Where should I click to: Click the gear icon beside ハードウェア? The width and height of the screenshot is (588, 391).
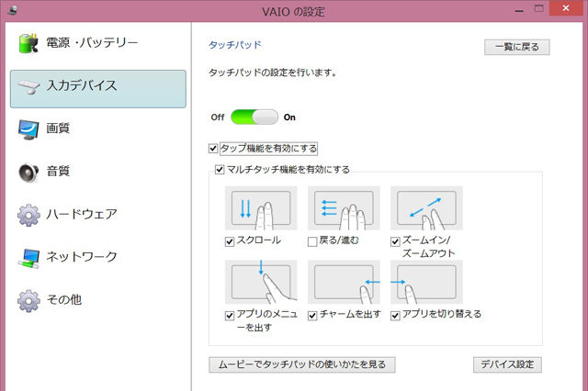pyautogui.click(x=28, y=216)
